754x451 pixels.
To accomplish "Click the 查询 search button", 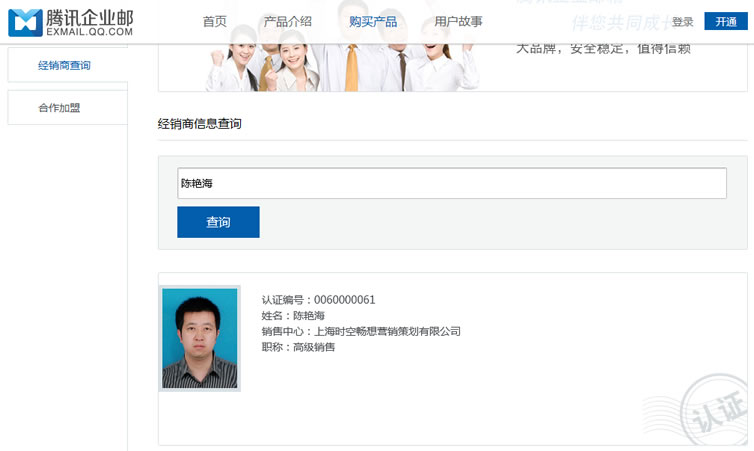I will click(218, 222).
